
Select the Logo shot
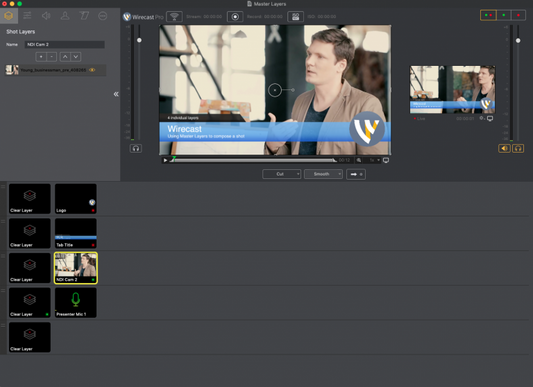click(x=76, y=199)
